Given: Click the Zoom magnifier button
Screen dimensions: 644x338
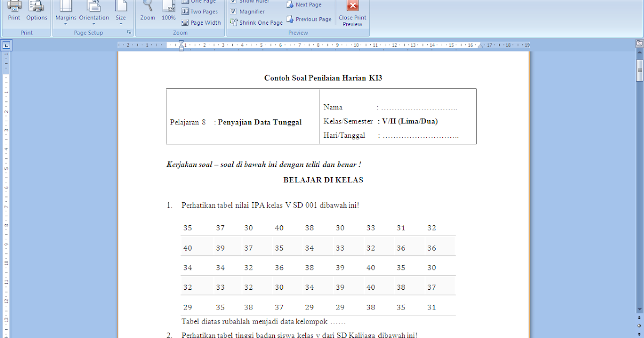Looking at the screenshot, I should coord(148,11).
